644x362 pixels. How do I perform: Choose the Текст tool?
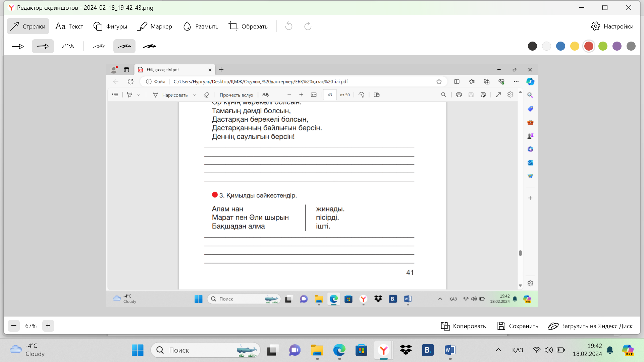click(69, 26)
